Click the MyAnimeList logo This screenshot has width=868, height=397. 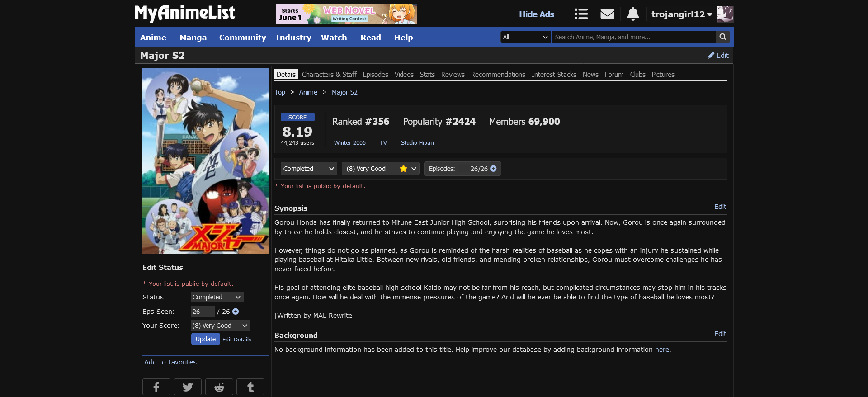[x=185, y=13]
